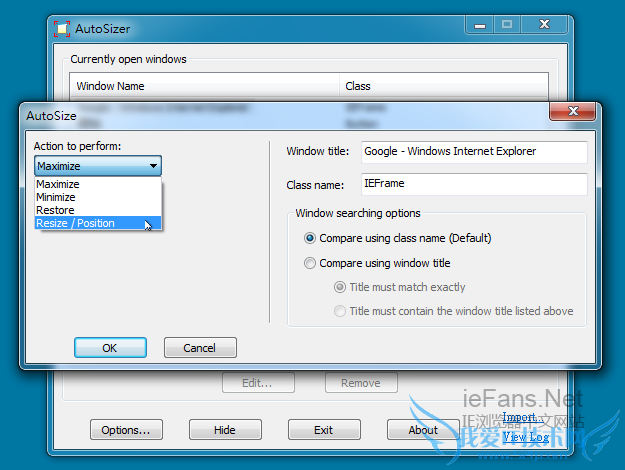This screenshot has height=470, width=625.
Task: Click the Remove button in AutoSizer window
Action: [x=361, y=383]
